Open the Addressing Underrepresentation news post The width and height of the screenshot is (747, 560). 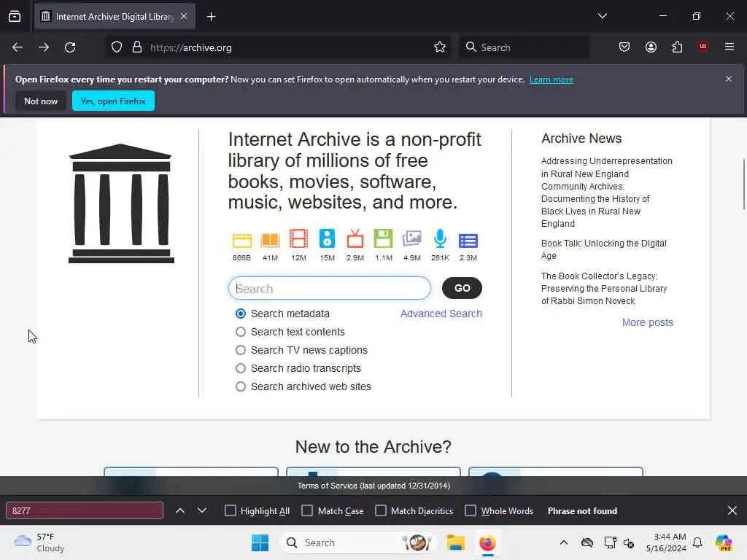click(x=606, y=192)
